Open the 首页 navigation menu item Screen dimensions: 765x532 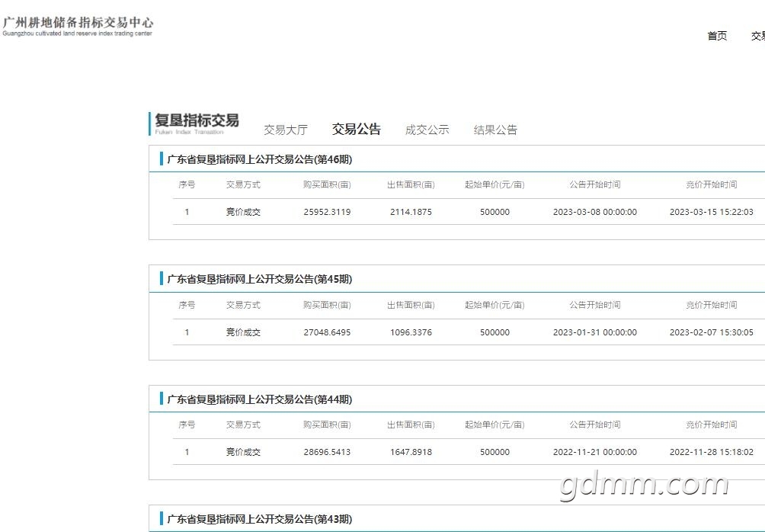click(717, 36)
